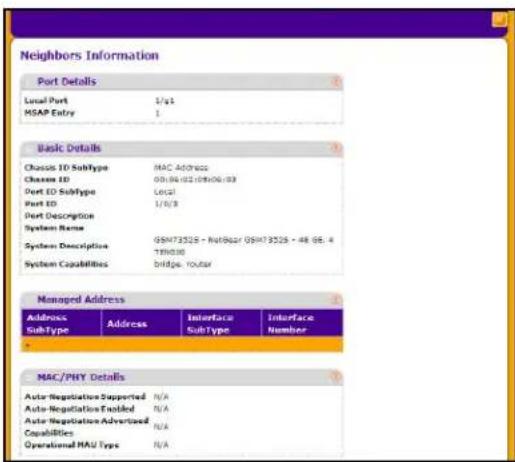The height and width of the screenshot is (462, 515).
Task: Select the MSAP Entry value 1
Action: (x=157, y=113)
